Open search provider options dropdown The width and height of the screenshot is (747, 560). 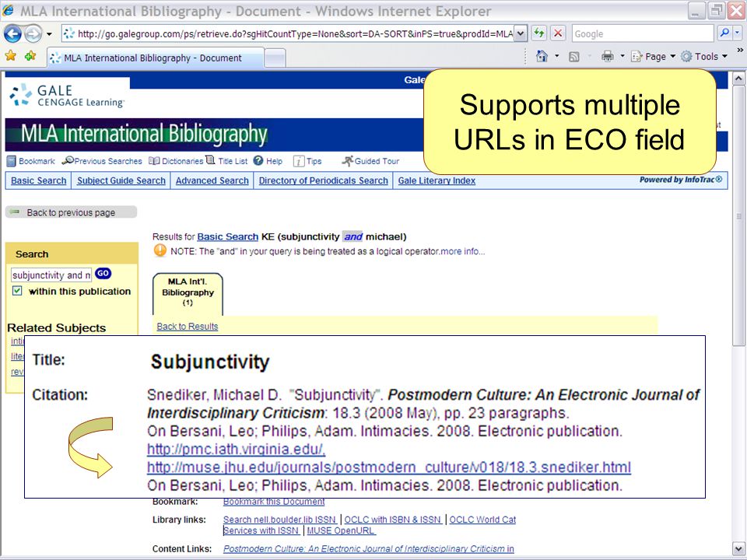(x=738, y=33)
